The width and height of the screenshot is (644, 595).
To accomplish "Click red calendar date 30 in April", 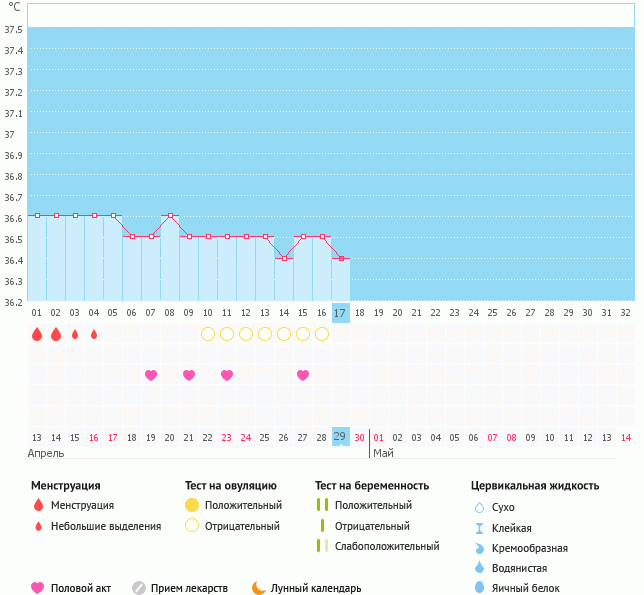I will pyautogui.click(x=359, y=438).
